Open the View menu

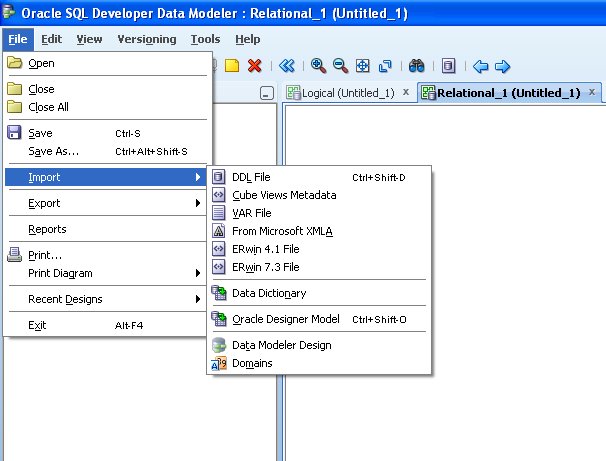pyautogui.click(x=89, y=39)
